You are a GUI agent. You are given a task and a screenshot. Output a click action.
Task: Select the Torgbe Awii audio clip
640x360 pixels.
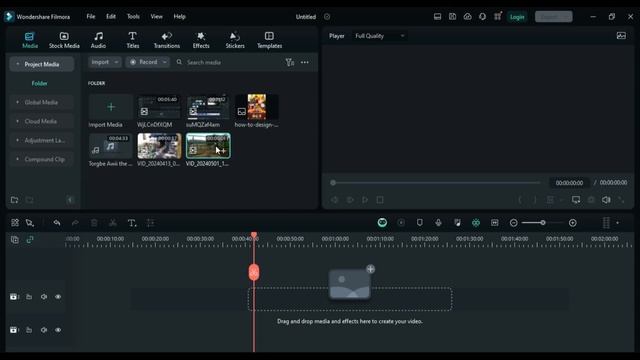111,146
